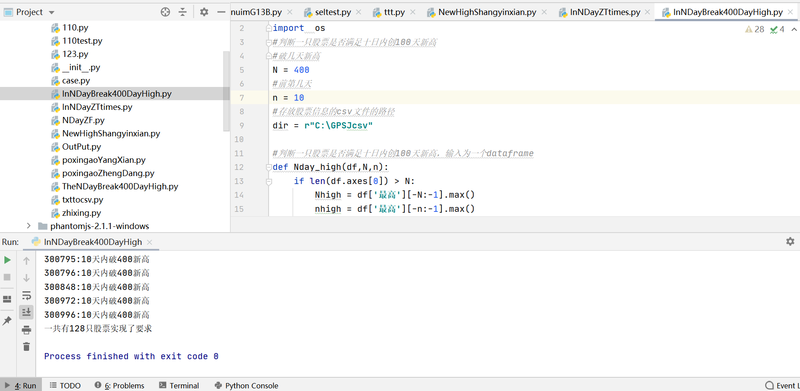Expand the phantomjs-2.1.1-windows folder
Image resolution: width=800 pixels, height=391 pixels.
(29, 226)
